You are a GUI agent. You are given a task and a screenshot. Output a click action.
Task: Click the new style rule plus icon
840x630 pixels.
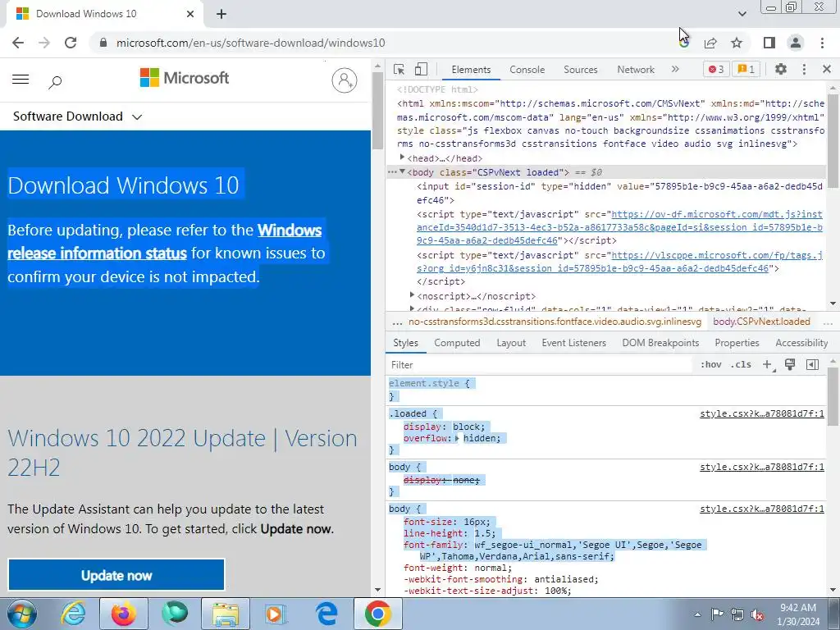768,365
